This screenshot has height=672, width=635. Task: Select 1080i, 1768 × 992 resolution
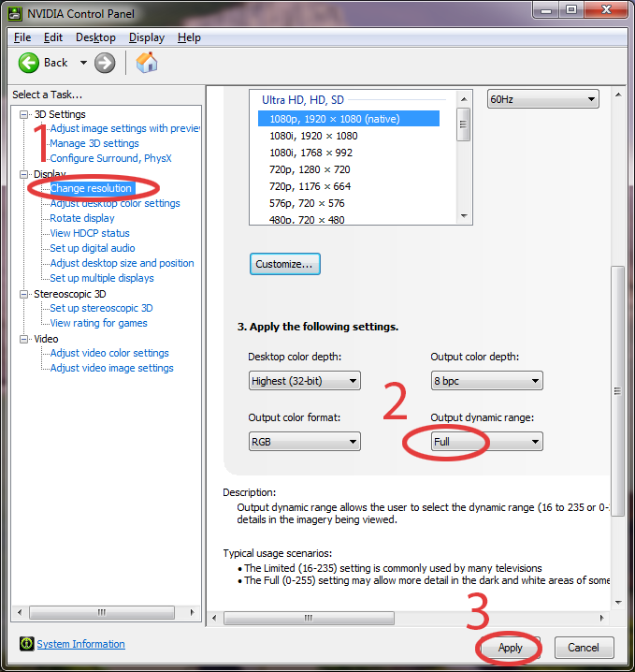310,153
